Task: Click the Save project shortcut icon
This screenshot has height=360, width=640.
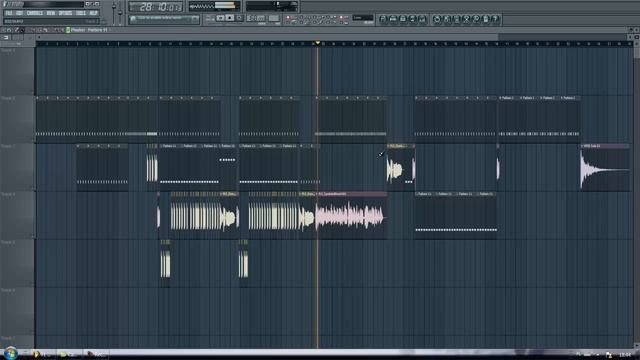Action: point(447,19)
